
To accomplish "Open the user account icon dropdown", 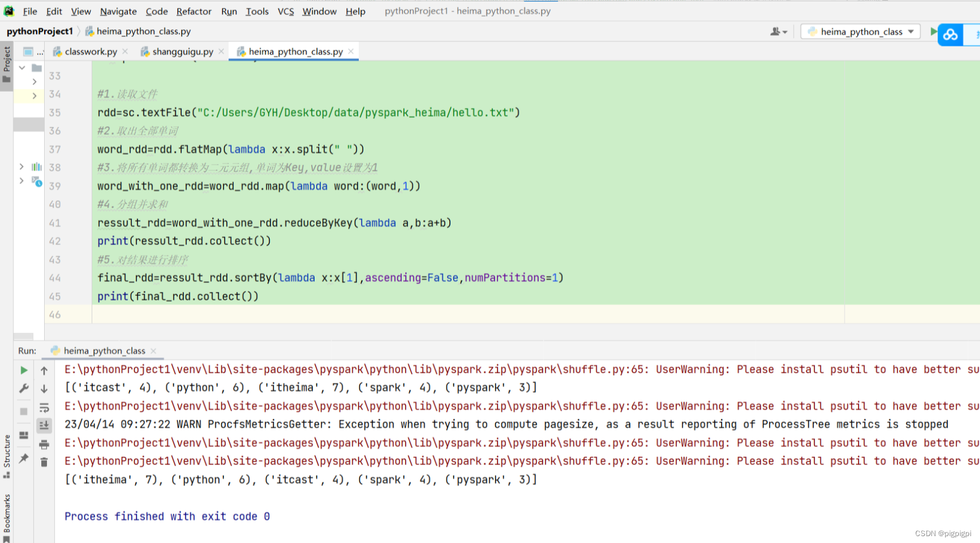I will [x=778, y=32].
